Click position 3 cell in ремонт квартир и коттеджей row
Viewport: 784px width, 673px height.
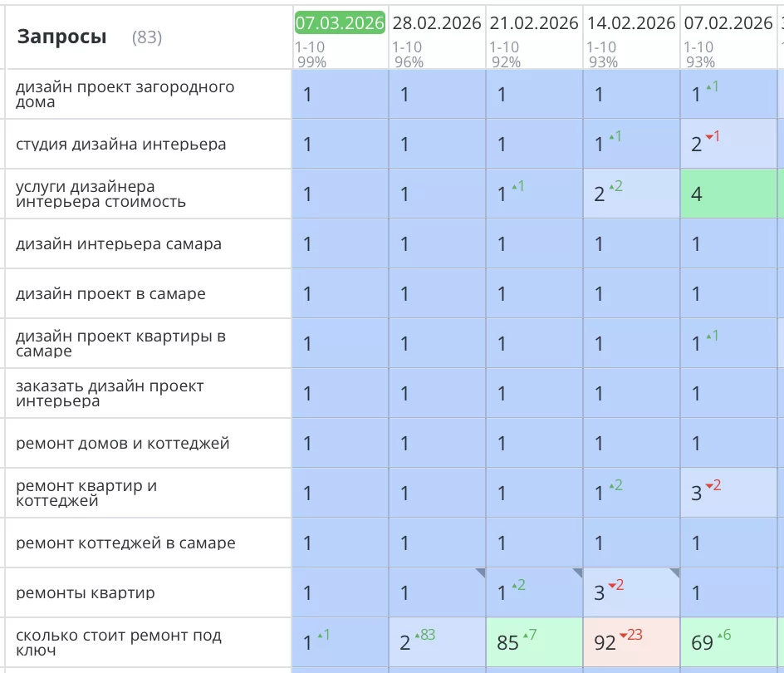point(731,493)
